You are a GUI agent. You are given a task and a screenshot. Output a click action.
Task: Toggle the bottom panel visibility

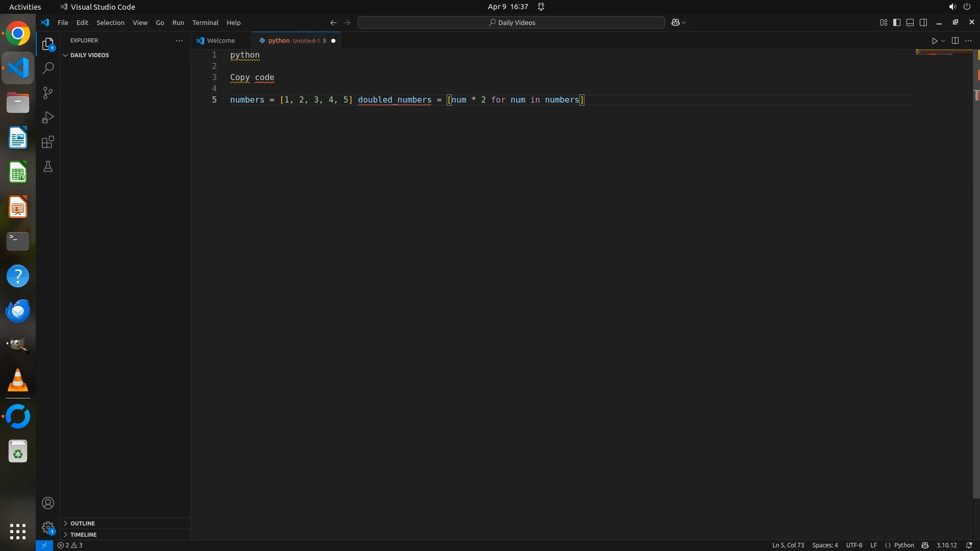tap(910, 22)
